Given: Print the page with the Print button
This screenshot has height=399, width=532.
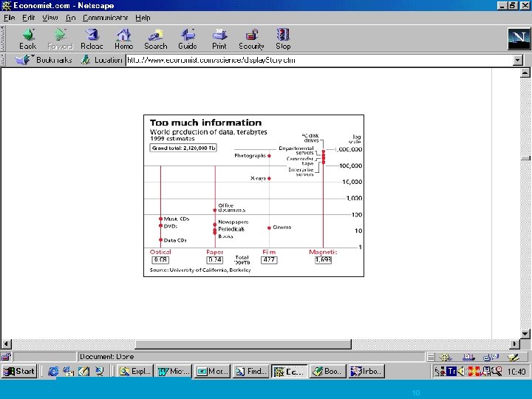Looking at the screenshot, I should point(219,39).
